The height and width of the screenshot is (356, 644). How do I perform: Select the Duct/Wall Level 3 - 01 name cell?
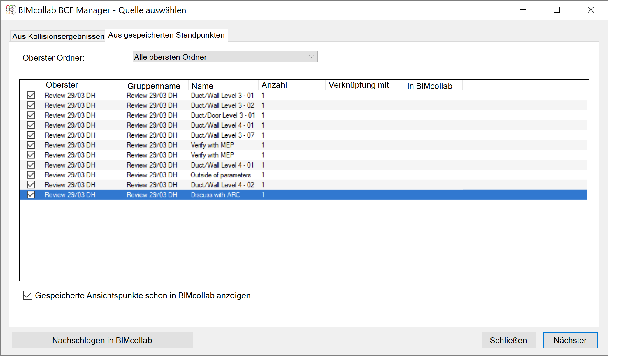point(222,96)
